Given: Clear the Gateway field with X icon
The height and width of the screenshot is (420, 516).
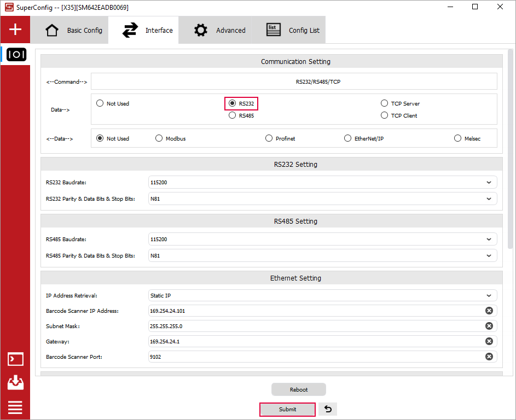Looking at the screenshot, I should point(489,341).
